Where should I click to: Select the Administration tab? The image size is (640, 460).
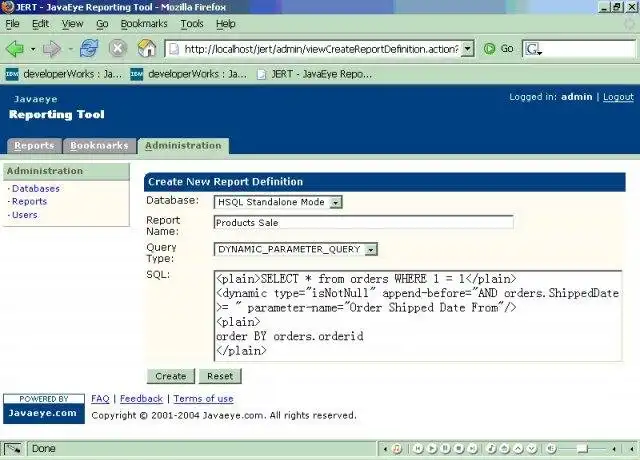pos(183,146)
